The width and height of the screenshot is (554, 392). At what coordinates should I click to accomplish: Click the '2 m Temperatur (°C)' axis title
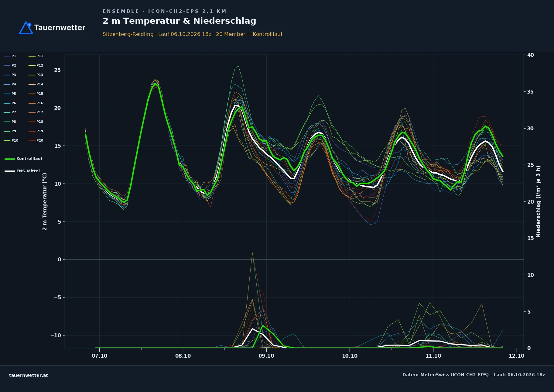45,201
